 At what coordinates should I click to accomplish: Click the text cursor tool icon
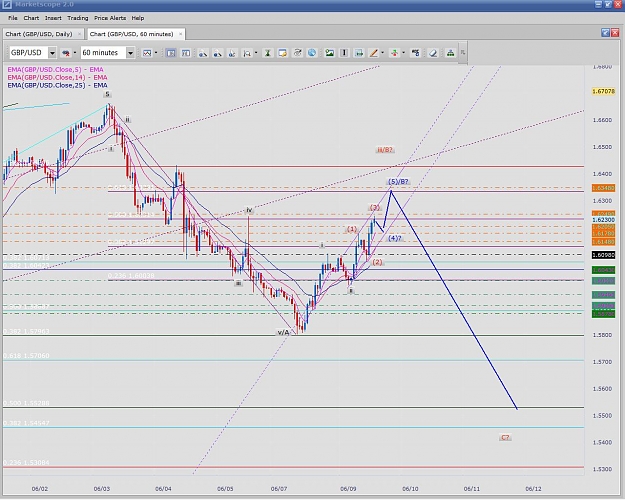pos(344,53)
